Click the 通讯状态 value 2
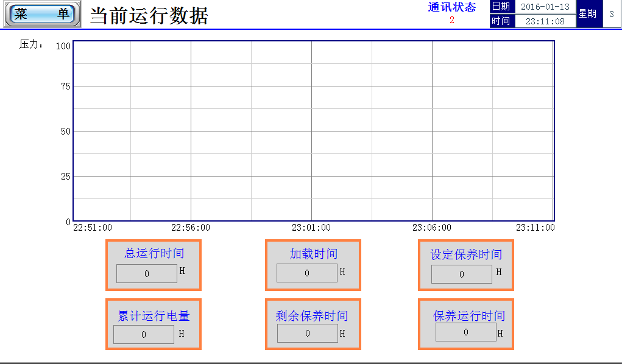This screenshot has width=622, height=364. [x=452, y=20]
